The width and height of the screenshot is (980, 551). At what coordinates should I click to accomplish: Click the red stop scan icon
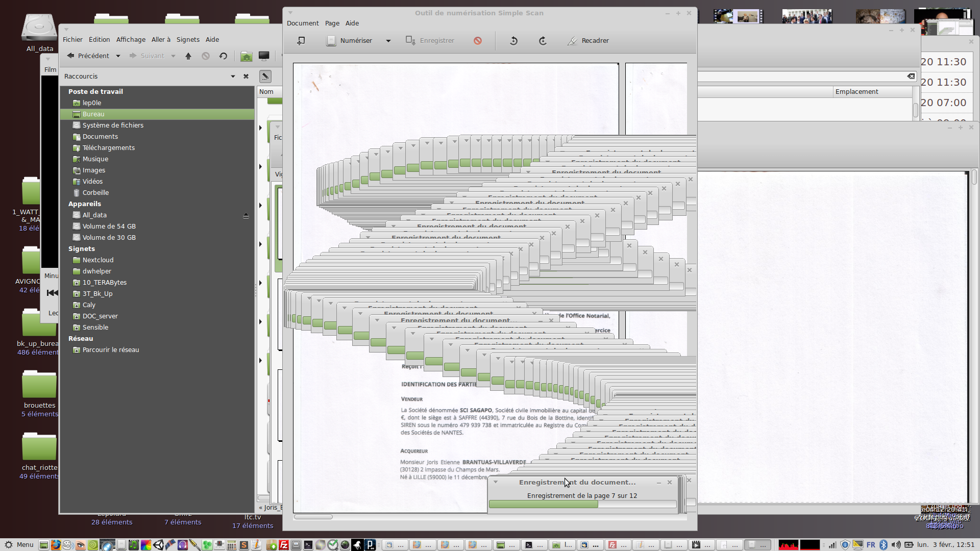coord(478,41)
